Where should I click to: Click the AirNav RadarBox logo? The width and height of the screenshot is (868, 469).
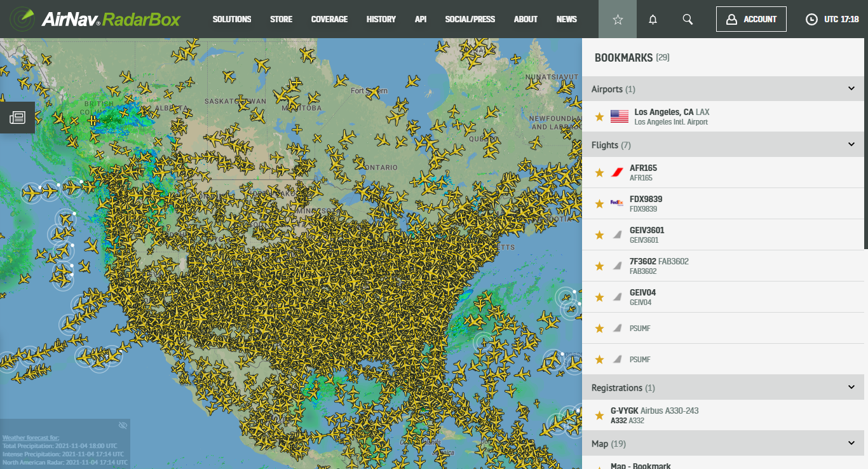[x=95, y=19]
